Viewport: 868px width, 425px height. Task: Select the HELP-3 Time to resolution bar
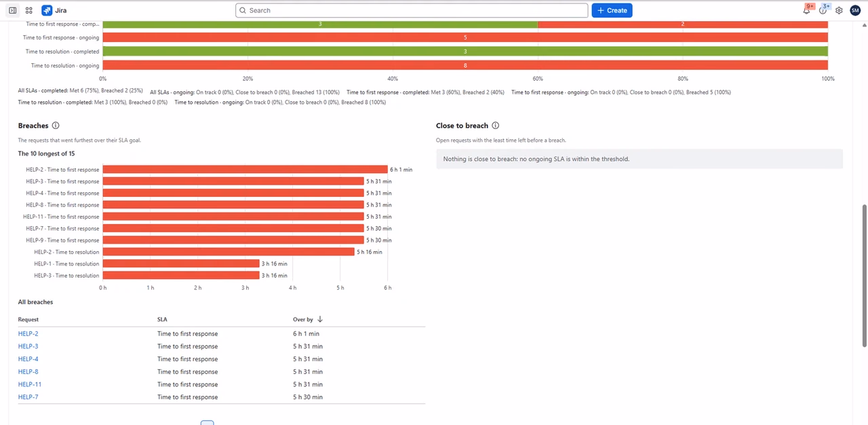click(x=181, y=276)
